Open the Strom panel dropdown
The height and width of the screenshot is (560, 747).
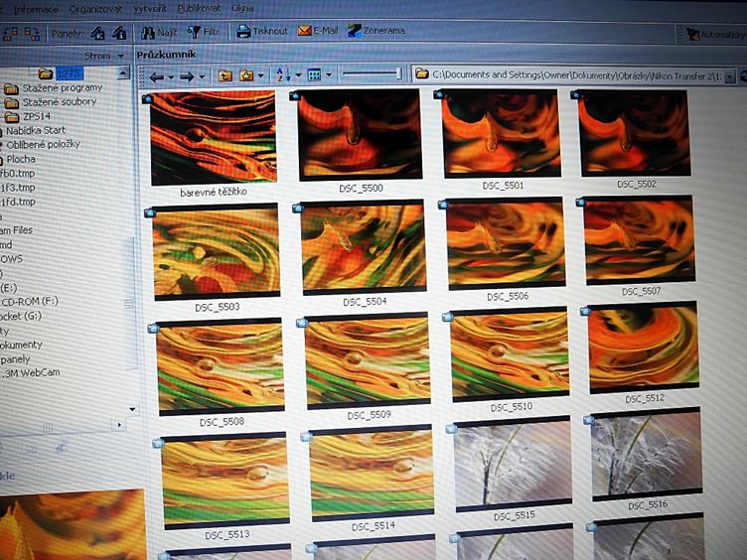point(121,57)
